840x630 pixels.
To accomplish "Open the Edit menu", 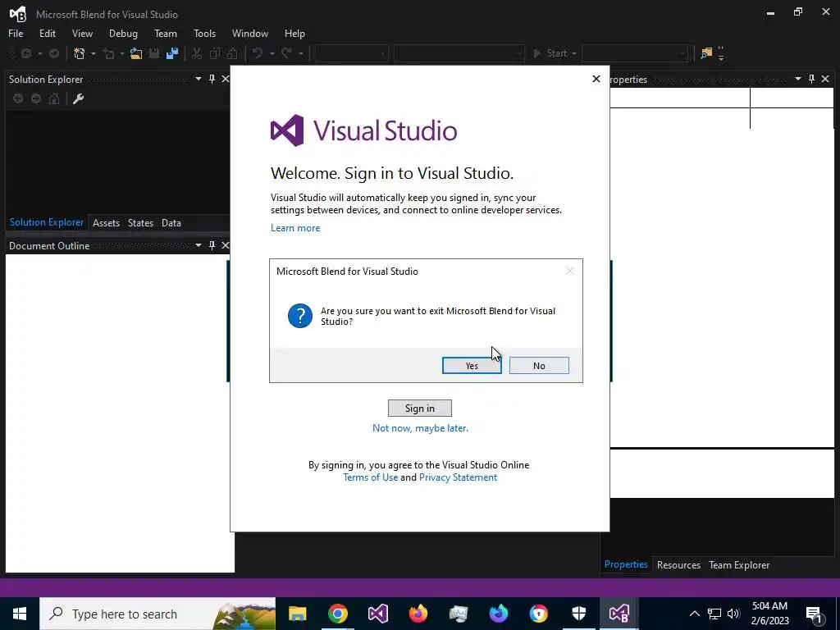I will (x=47, y=33).
